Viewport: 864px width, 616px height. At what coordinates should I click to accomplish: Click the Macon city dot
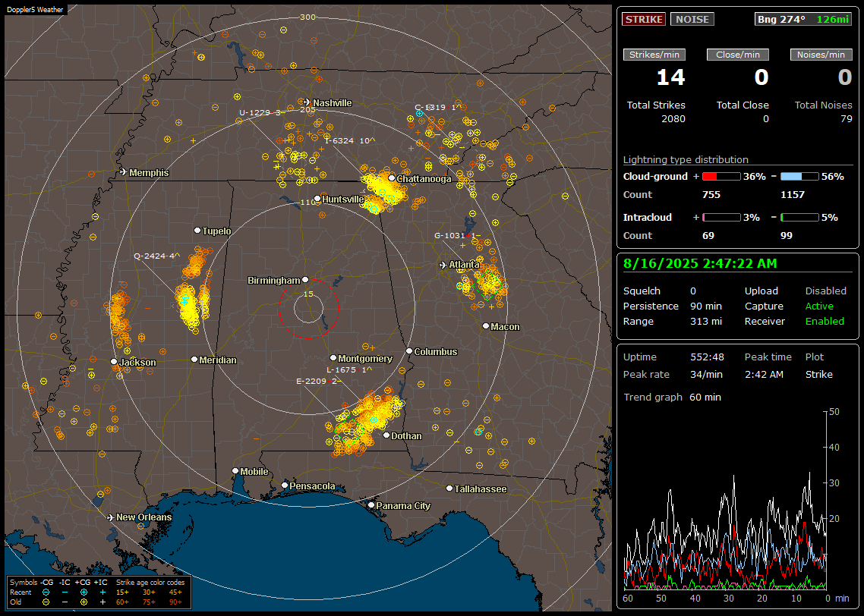tap(485, 326)
